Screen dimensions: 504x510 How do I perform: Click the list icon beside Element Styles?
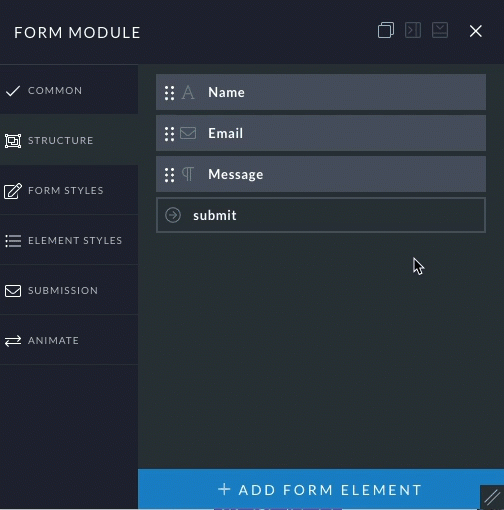13,241
